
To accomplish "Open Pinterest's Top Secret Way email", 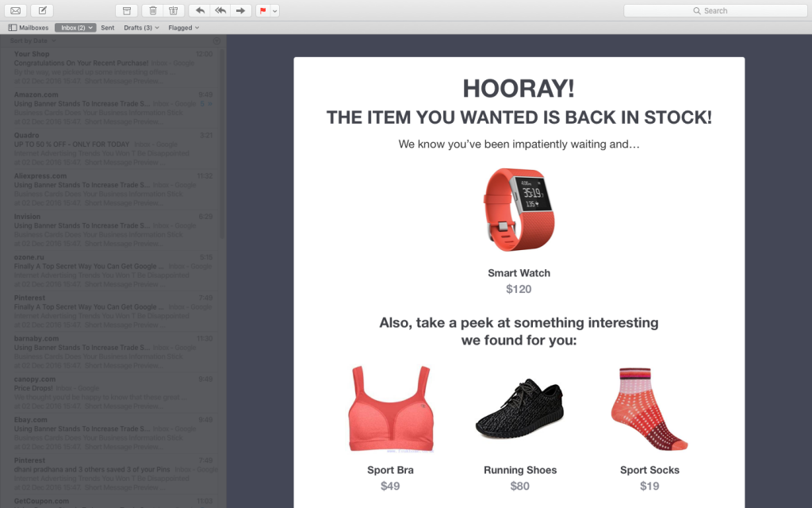I will [113, 311].
